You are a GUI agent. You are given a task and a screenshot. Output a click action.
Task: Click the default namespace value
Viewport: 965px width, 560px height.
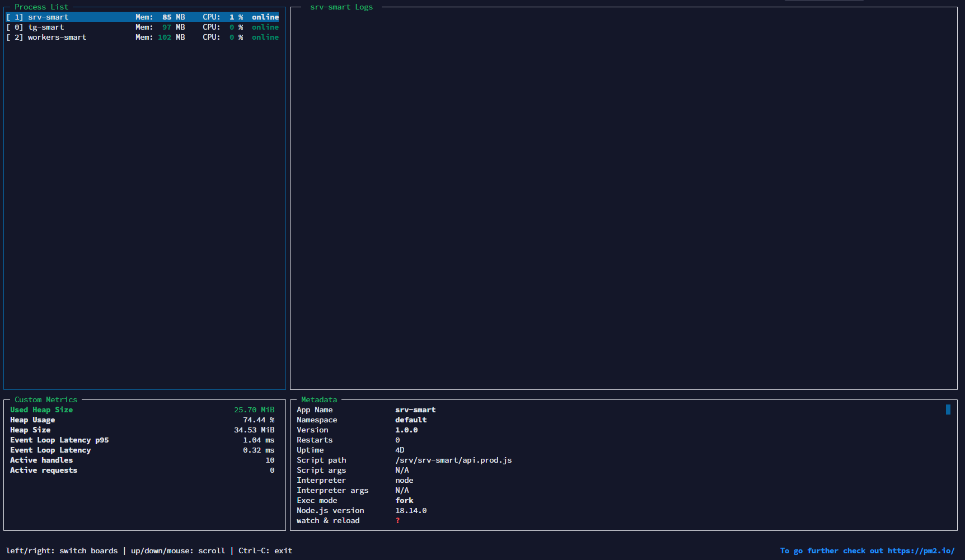tap(411, 420)
